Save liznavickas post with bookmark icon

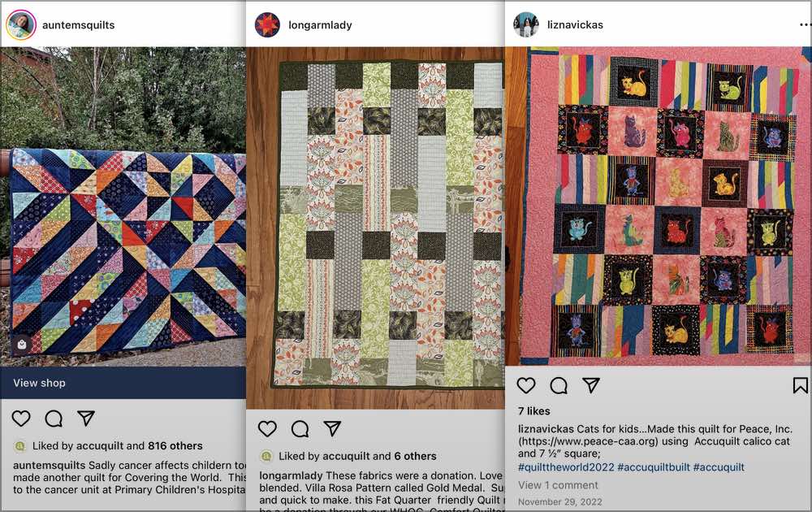click(x=800, y=385)
